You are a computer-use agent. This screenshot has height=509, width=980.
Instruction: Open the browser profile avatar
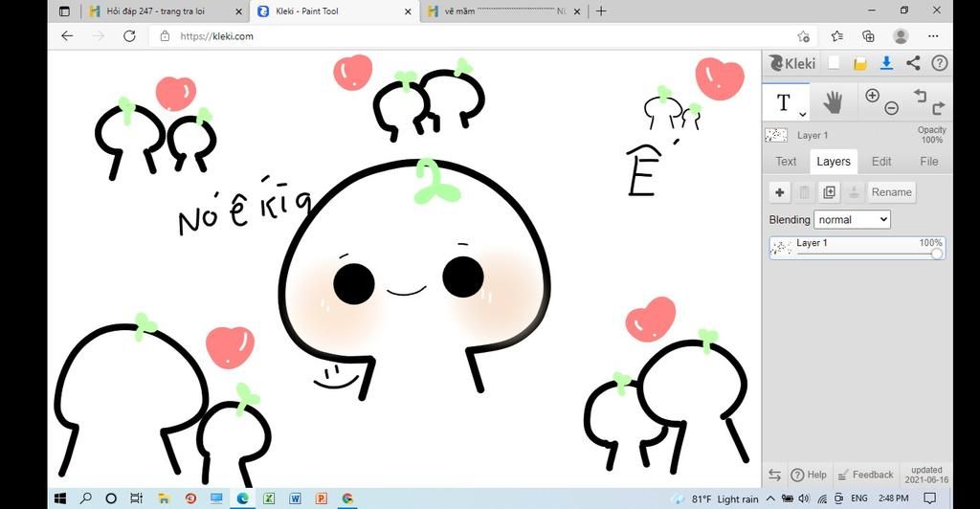(901, 36)
